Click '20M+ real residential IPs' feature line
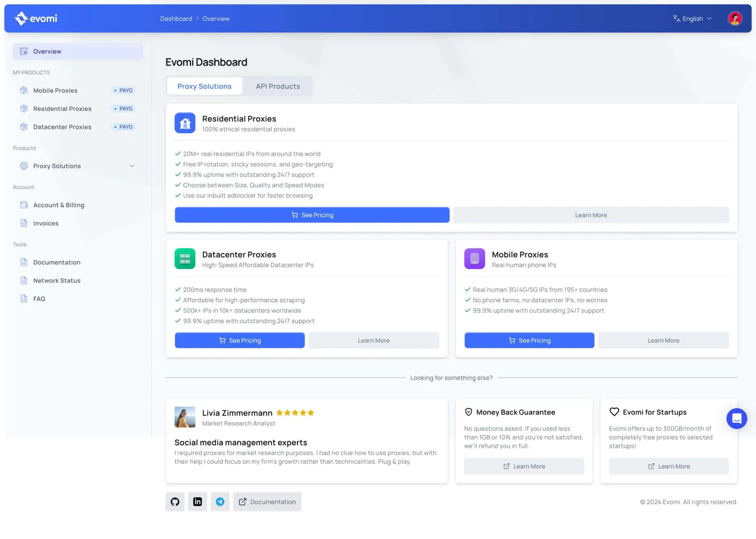Viewport: 756px width, 539px height. 252,154
